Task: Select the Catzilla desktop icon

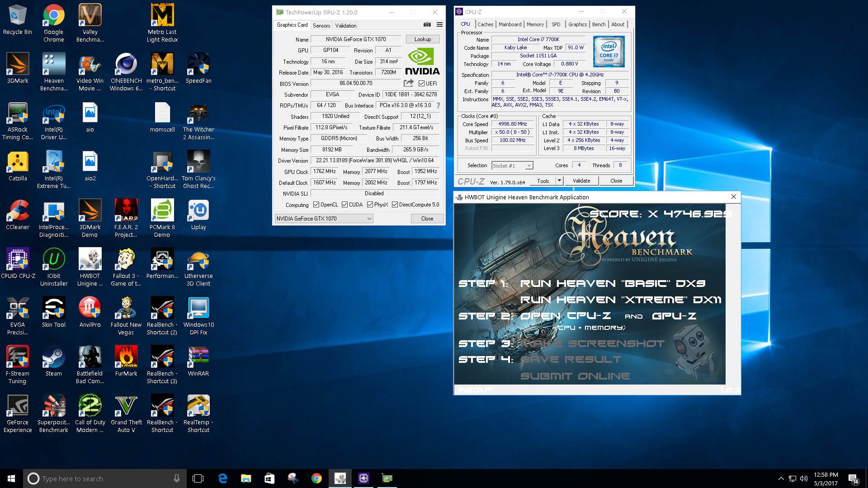Action: 18,166
